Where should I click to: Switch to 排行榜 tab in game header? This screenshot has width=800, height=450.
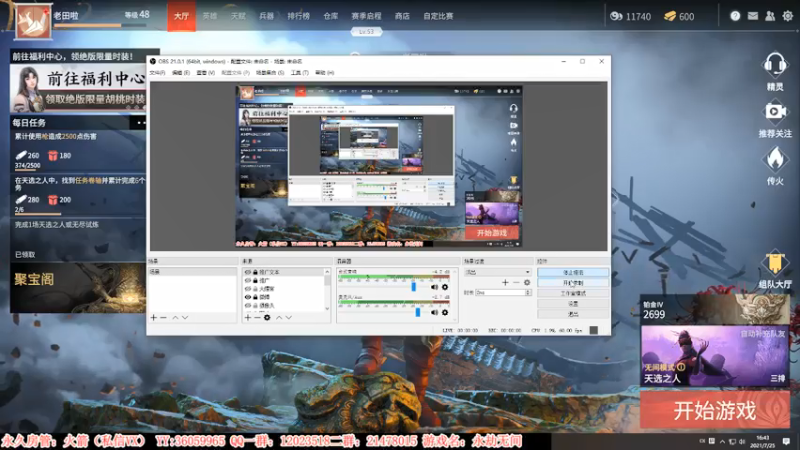298,16
